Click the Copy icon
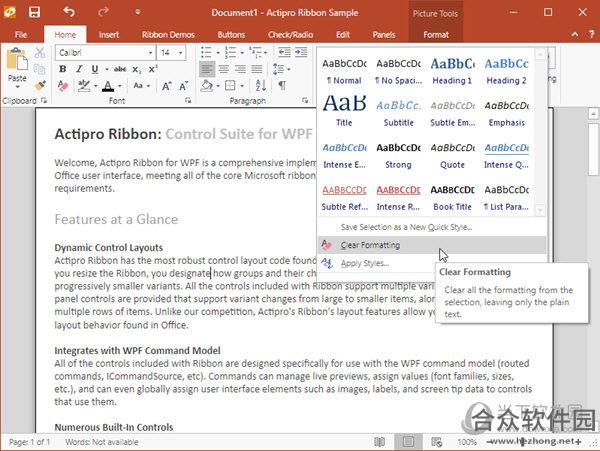The image size is (600, 451). [39, 69]
